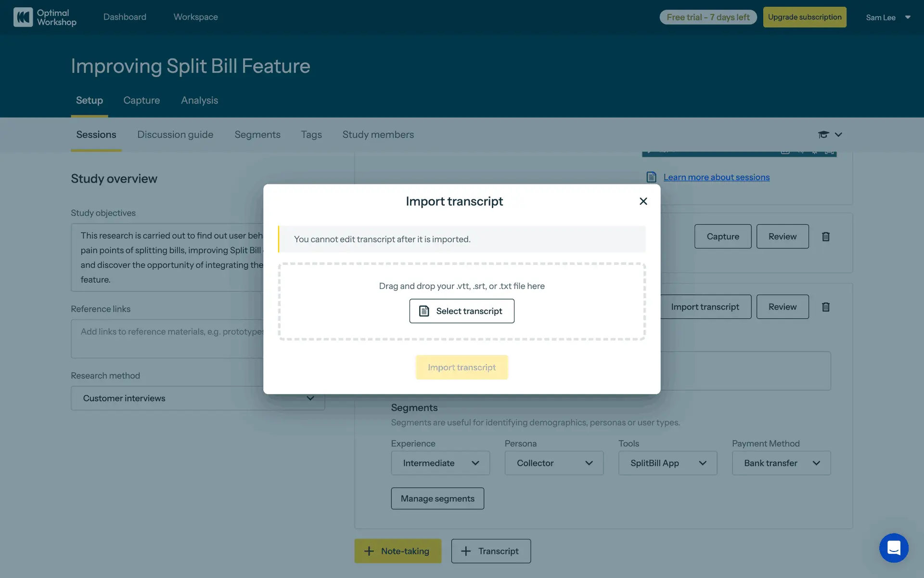
Task: Click plus icon on Transcript button
Action: click(x=466, y=551)
